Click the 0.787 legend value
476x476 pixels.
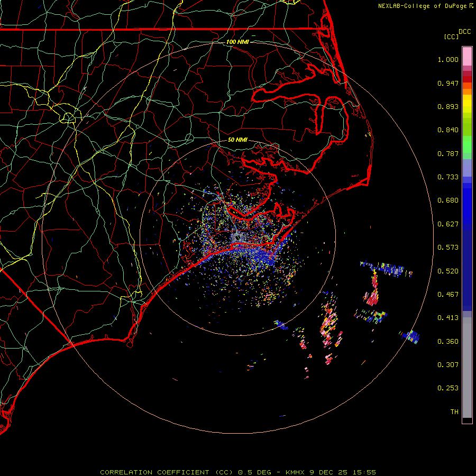tap(448, 153)
